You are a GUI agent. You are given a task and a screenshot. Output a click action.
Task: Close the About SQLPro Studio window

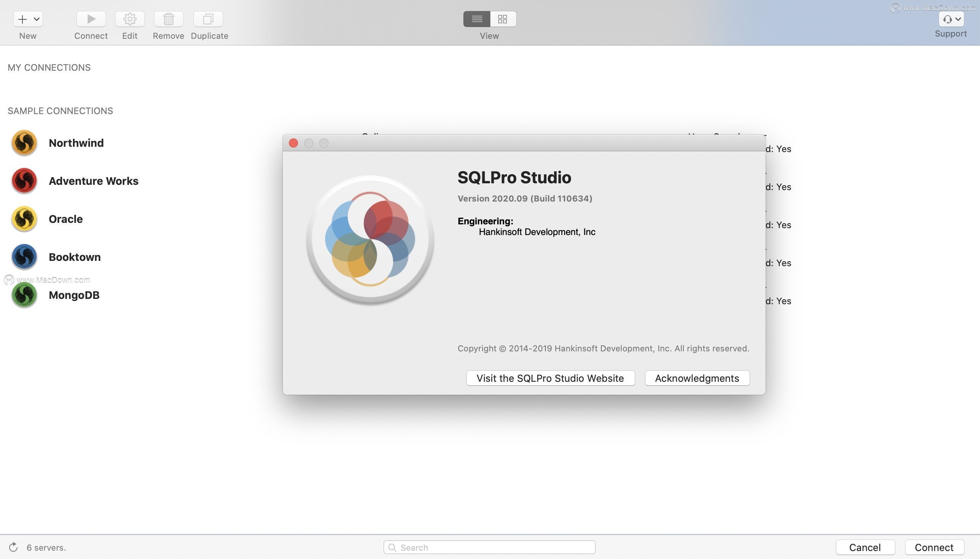point(293,143)
